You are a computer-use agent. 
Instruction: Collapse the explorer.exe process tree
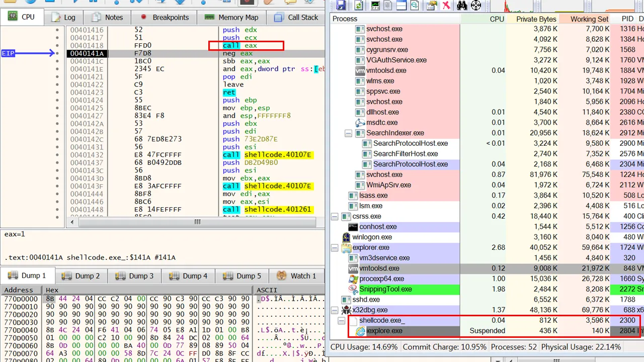pos(335,248)
